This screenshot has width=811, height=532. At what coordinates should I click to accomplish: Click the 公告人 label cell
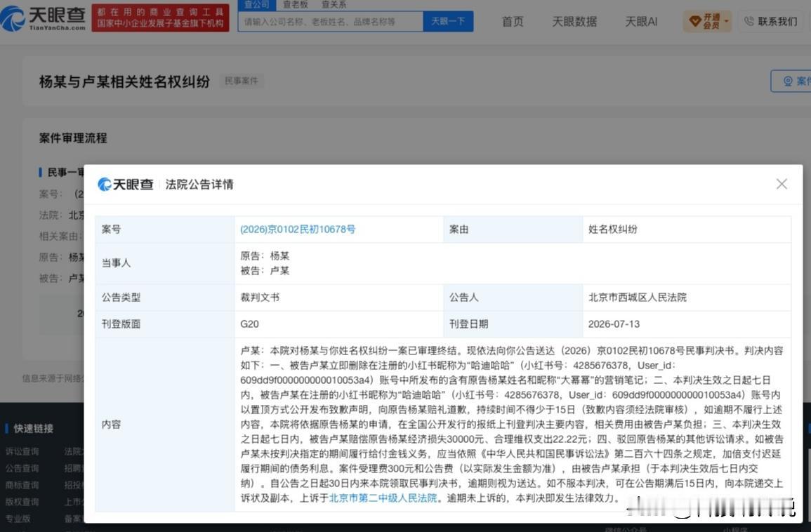(513, 298)
